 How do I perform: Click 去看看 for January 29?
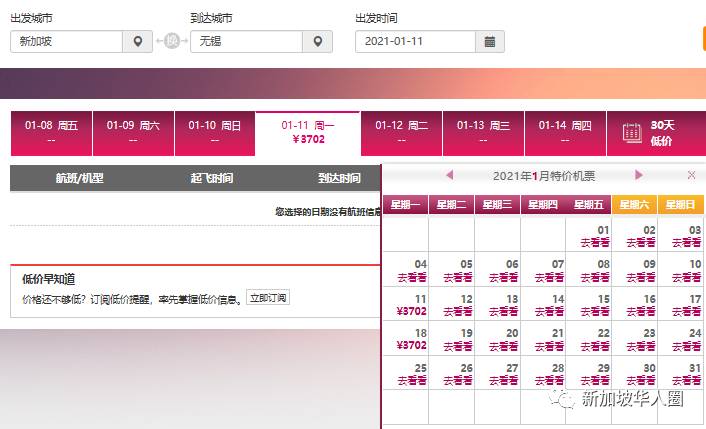coord(595,381)
